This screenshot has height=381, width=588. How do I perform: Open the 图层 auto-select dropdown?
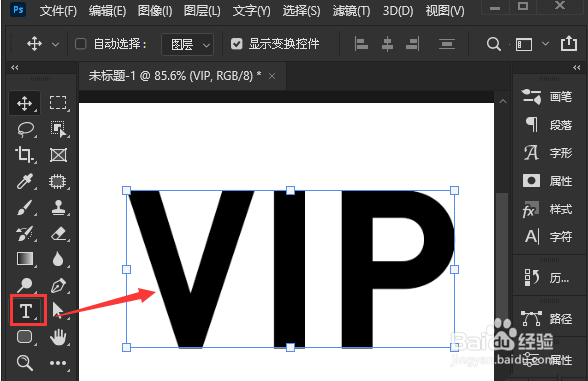click(188, 45)
